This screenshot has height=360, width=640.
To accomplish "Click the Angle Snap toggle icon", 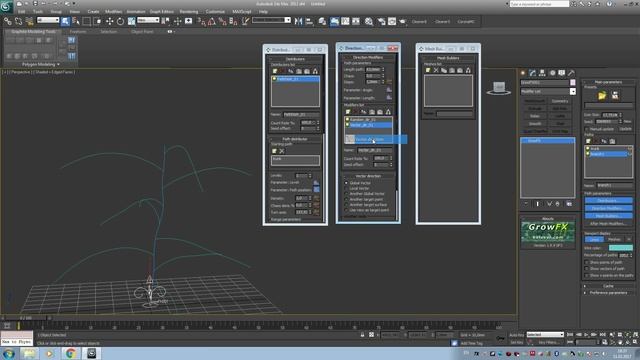I will pos(212,21).
